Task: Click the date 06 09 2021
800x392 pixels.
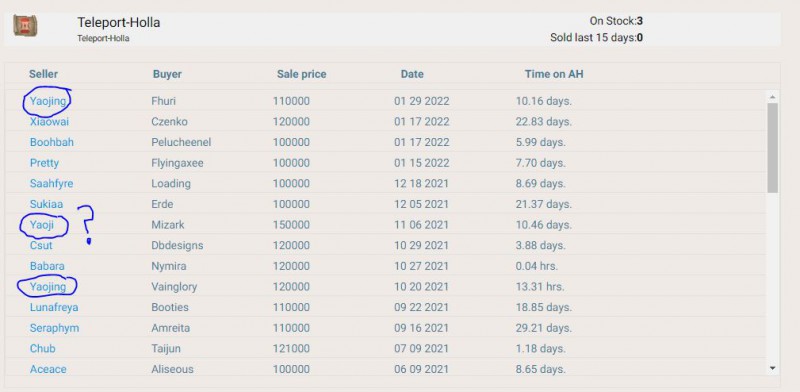Action: pos(421,369)
